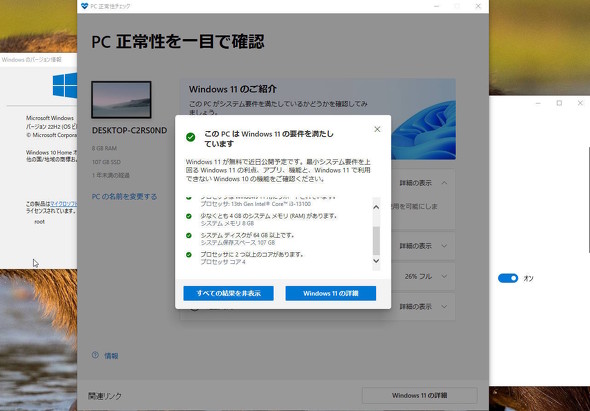Viewport: 590px width, 411px height.
Task: Click bottom "Windows 11 の詳細" related link button
Action: click(420, 395)
